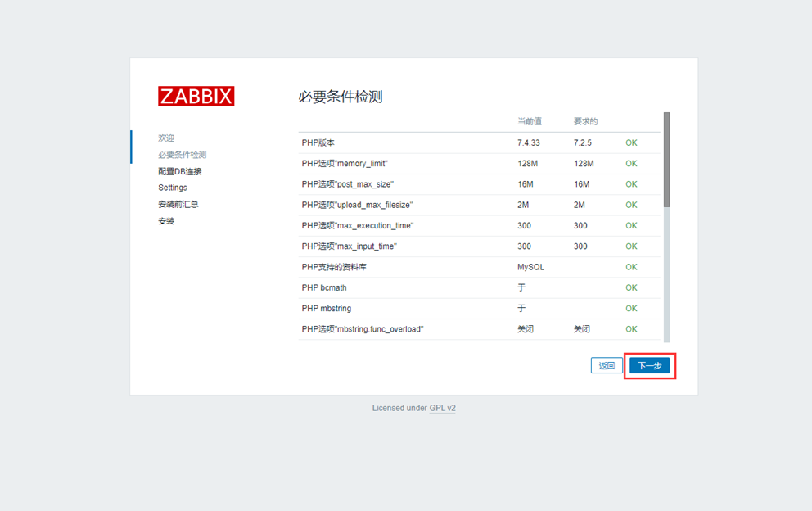Click OK status in memory_limit row

631,164
